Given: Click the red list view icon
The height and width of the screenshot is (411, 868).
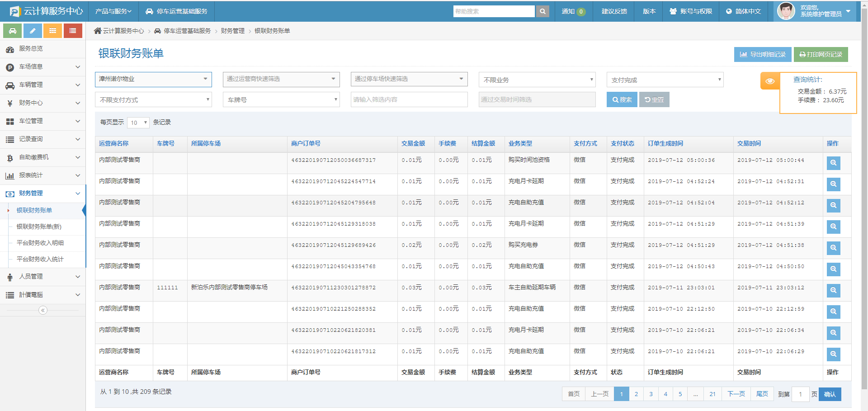Looking at the screenshot, I should pos(73,30).
